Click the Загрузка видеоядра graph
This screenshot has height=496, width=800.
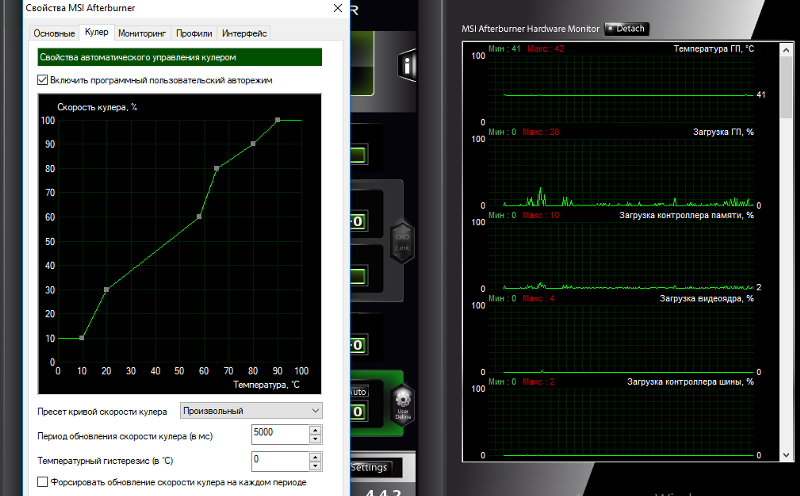pos(621,339)
